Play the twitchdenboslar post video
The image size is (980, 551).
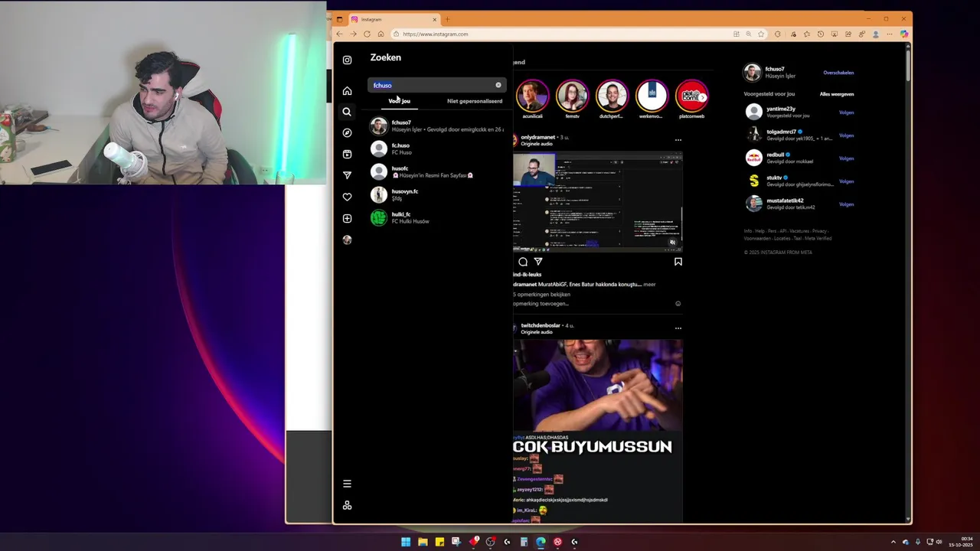597,431
